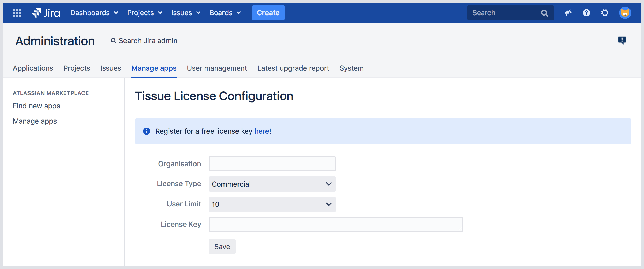Switch to the User management tab

coord(217,68)
